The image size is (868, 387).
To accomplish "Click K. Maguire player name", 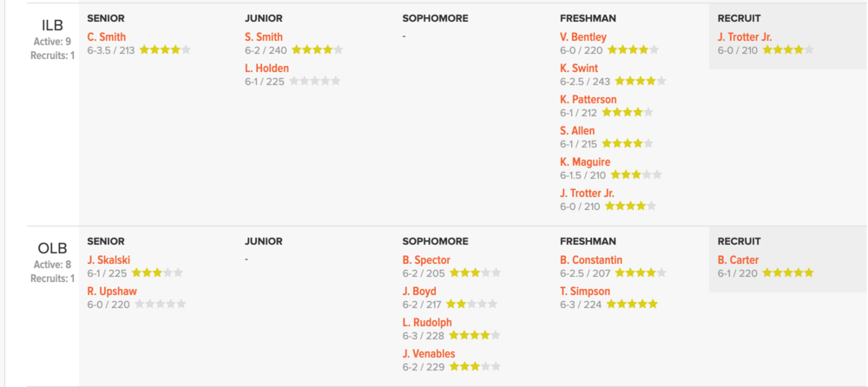I will [584, 162].
